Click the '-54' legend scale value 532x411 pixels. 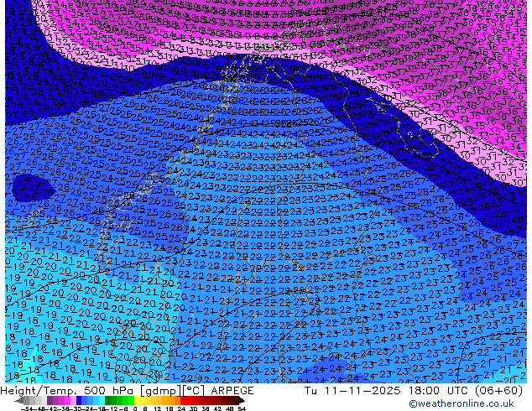point(27,408)
